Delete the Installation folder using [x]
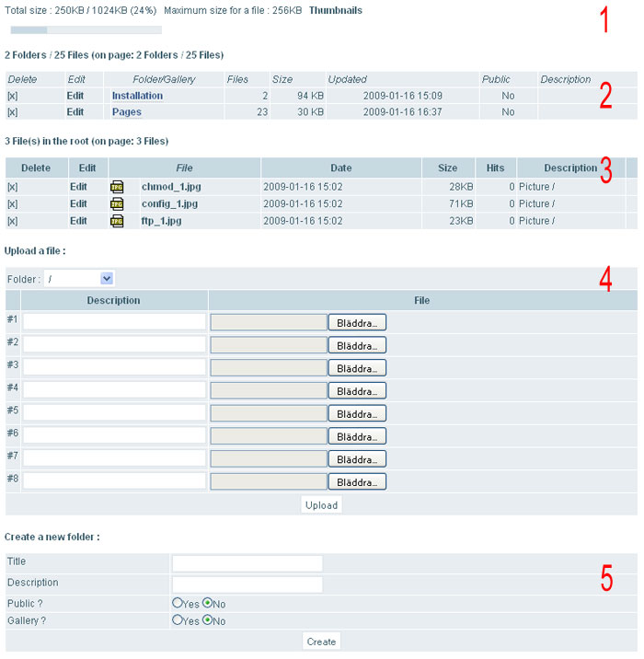This screenshot has width=644, height=659. pos(12,96)
